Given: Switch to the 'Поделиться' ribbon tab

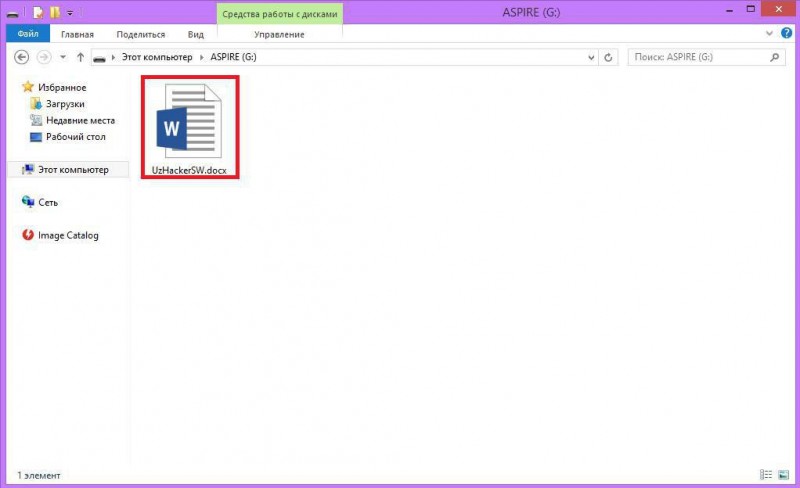Looking at the screenshot, I should pyautogui.click(x=141, y=34).
